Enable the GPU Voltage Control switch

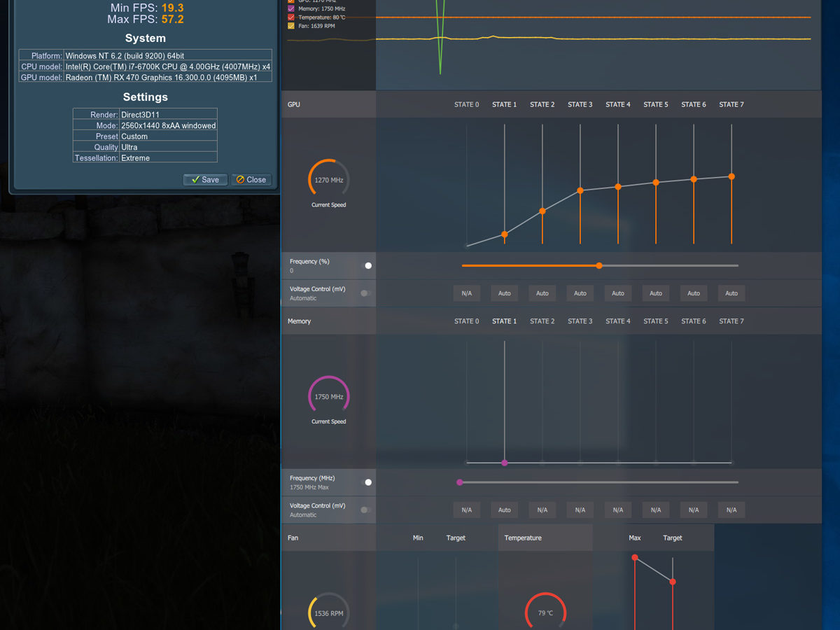click(x=365, y=293)
